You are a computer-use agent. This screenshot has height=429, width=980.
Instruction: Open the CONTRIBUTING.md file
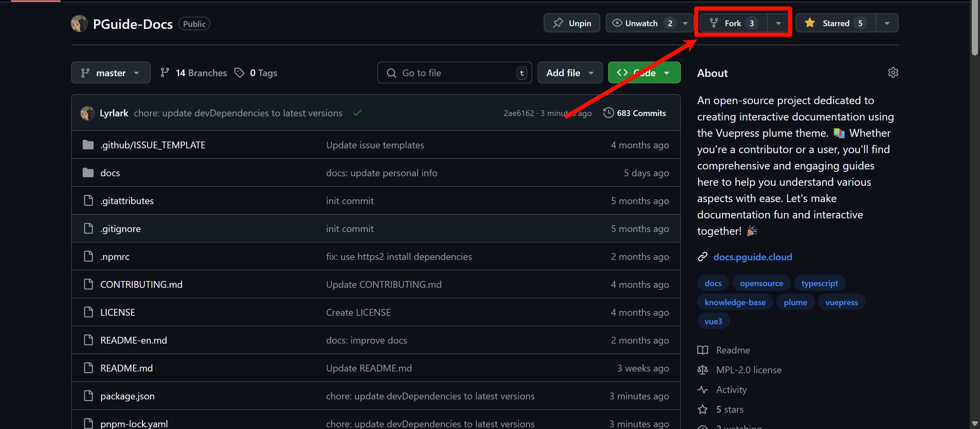tap(141, 284)
